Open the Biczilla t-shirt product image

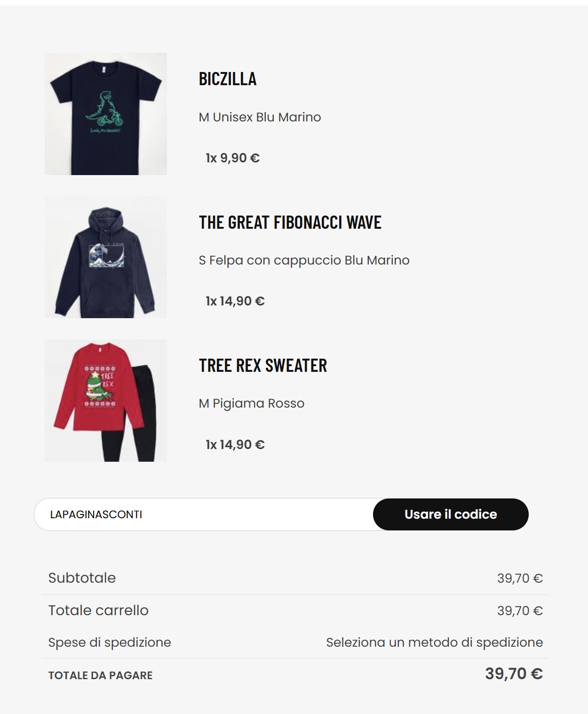(x=106, y=114)
